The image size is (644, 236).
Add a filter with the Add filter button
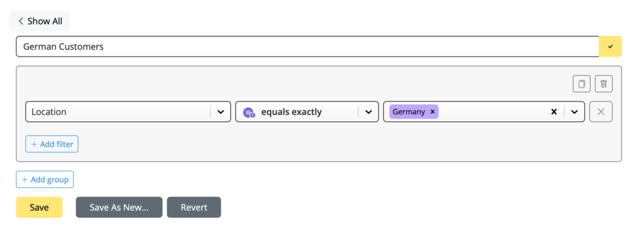click(52, 144)
